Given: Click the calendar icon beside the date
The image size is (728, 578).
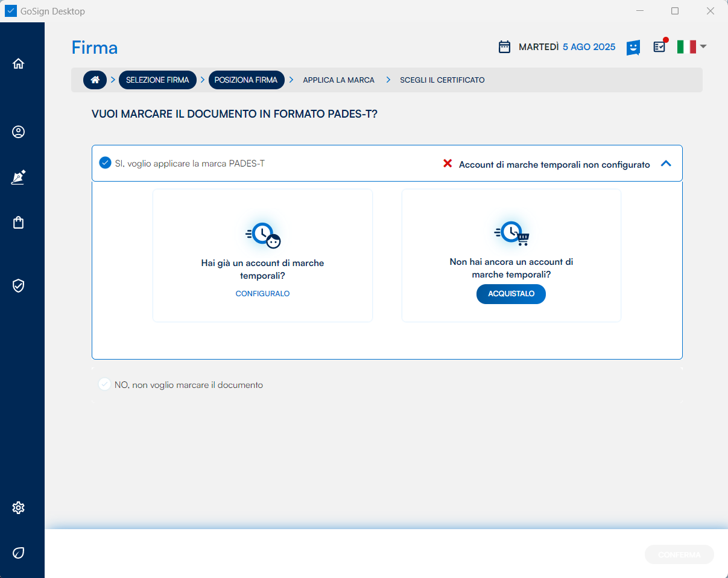Looking at the screenshot, I should click(504, 47).
